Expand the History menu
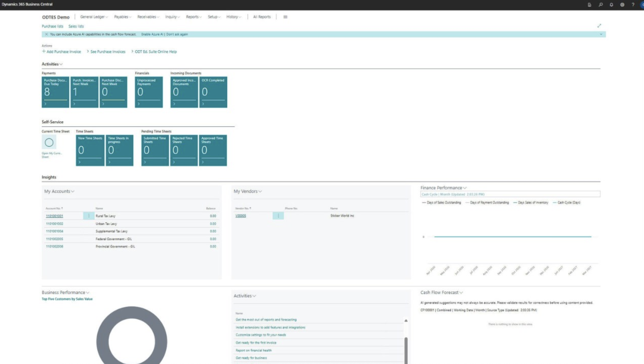This screenshot has width=644, height=364. tap(234, 17)
